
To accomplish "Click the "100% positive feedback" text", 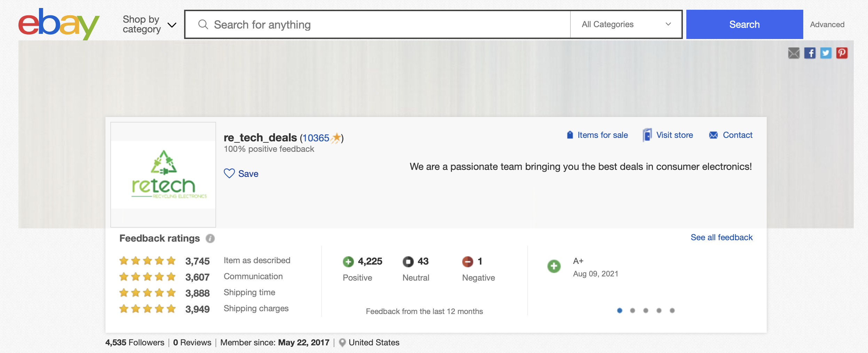I will pos(269,149).
